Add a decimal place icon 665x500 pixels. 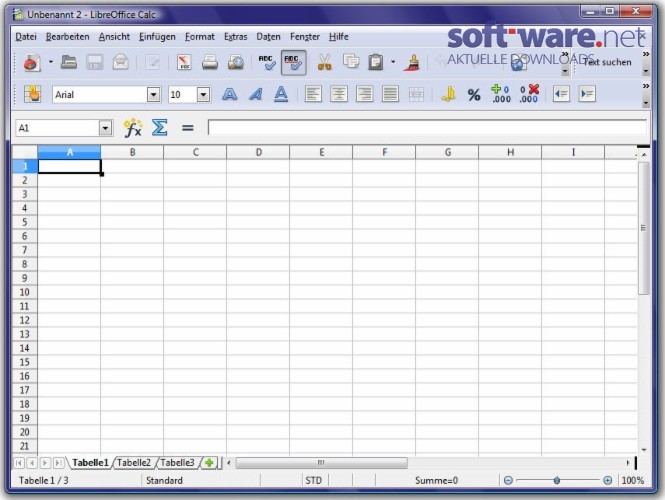501,94
